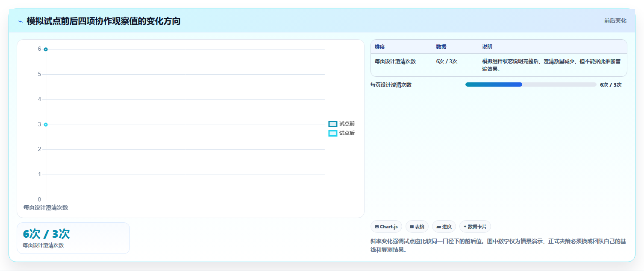Click the chart x-axis label 每页设计澄清次数

[46, 207]
